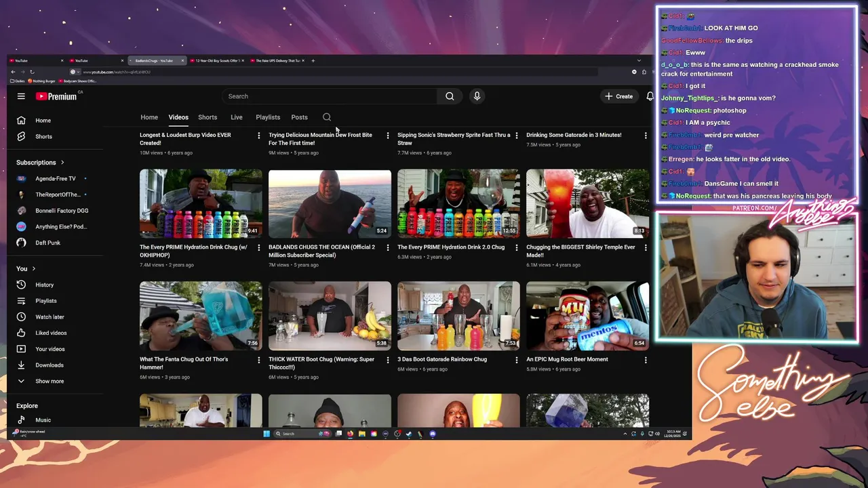Open File Explorer from the taskbar
Screen dimensions: 868x488
[x=362, y=434]
